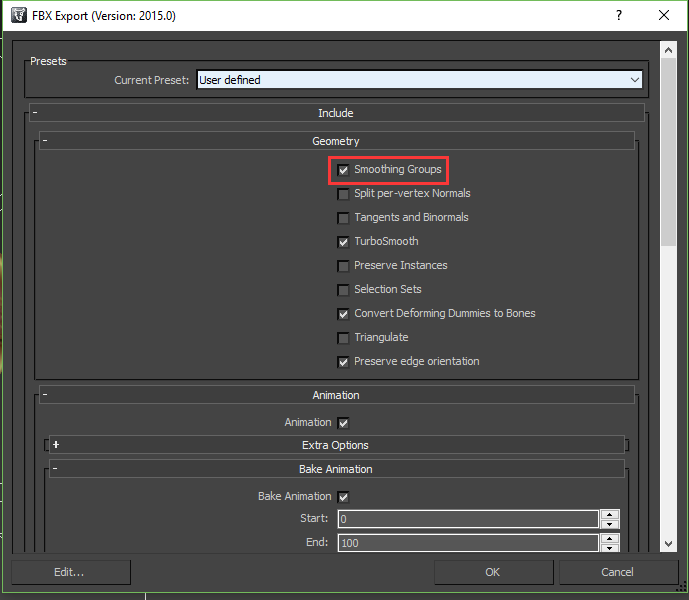
Task: Toggle the Animation checkbox
Action: click(343, 423)
